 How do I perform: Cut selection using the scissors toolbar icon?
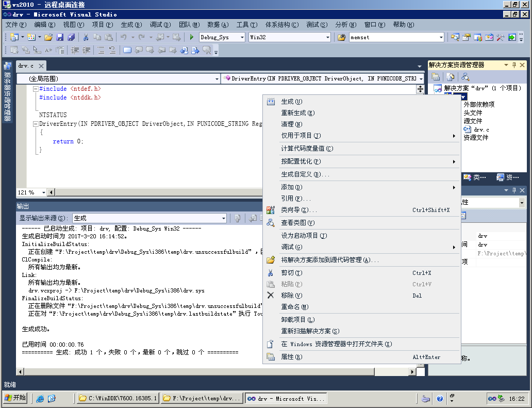(86, 37)
